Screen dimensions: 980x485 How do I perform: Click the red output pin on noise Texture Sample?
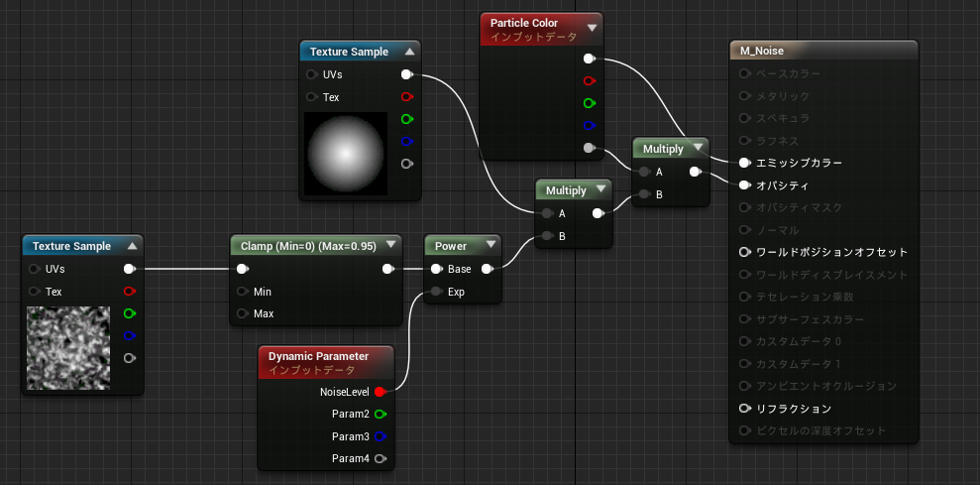[x=130, y=291]
